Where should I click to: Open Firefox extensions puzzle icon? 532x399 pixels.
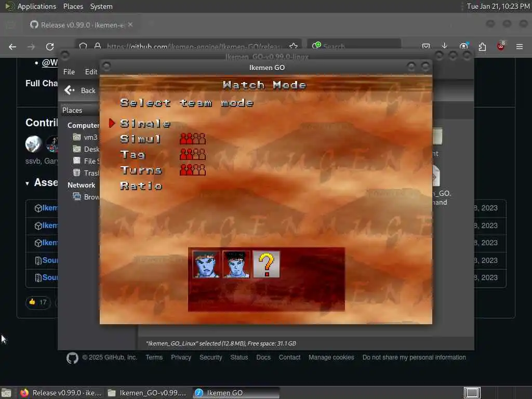[x=482, y=46]
